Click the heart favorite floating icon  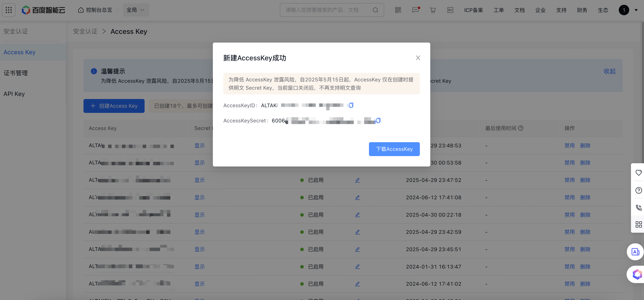pyautogui.click(x=639, y=172)
